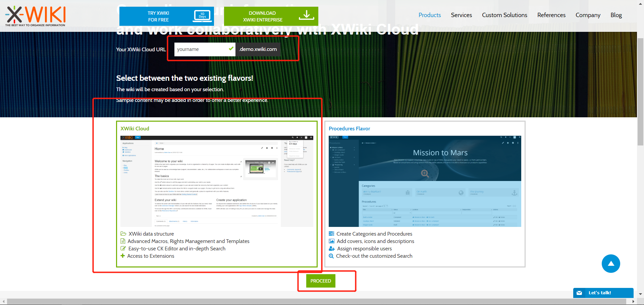Open Custom Solutions menu
The height and width of the screenshot is (305, 644).
click(x=504, y=15)
